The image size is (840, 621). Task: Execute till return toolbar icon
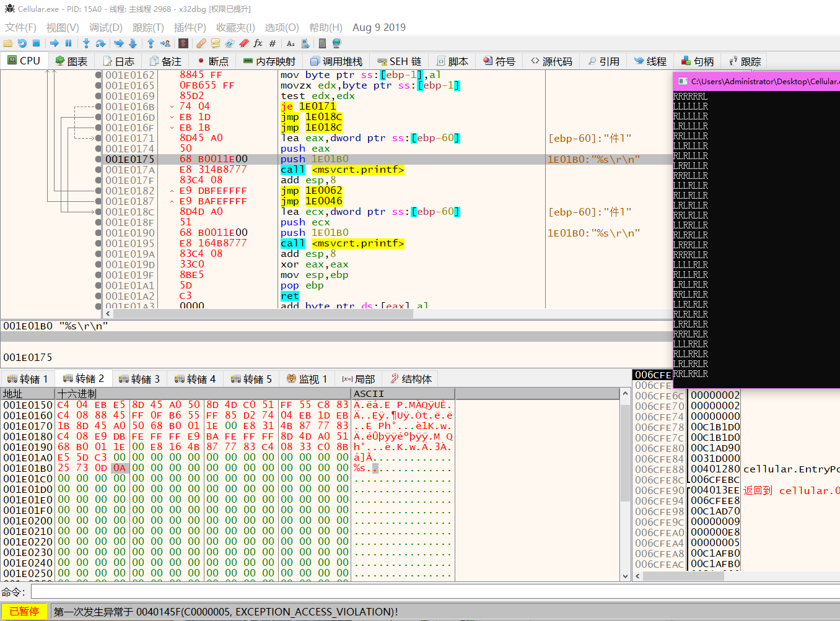[151, 43]
